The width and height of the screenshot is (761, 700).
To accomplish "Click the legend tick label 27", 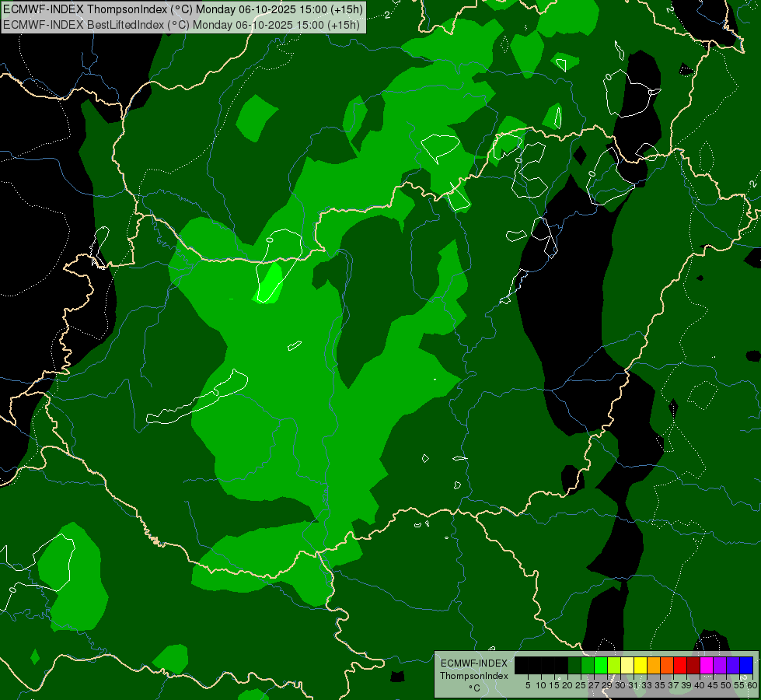I will [x=594, y=685].
